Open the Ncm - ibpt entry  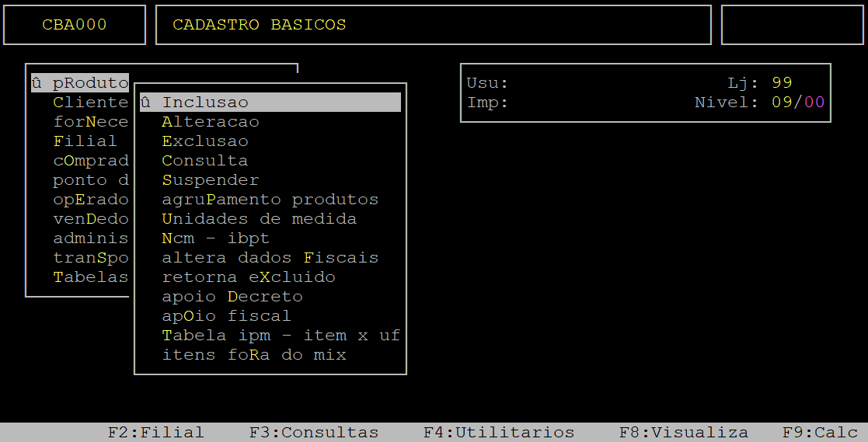[x=216, y=238]
